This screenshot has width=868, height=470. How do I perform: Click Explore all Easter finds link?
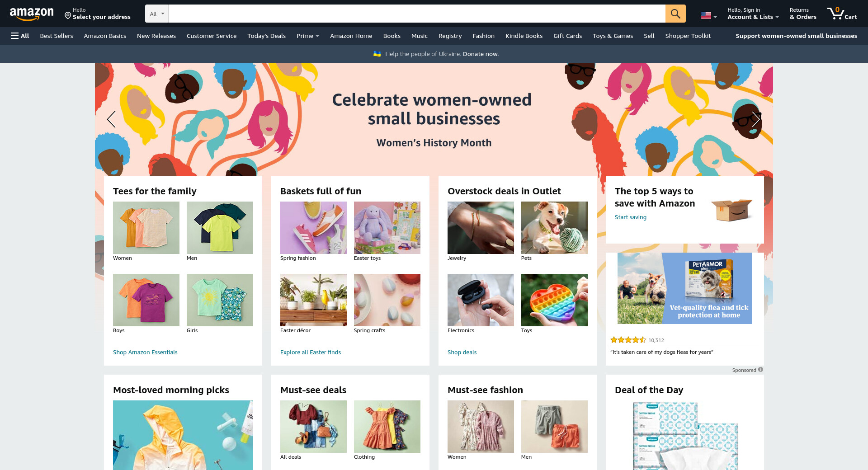click(x=311, y=352)
